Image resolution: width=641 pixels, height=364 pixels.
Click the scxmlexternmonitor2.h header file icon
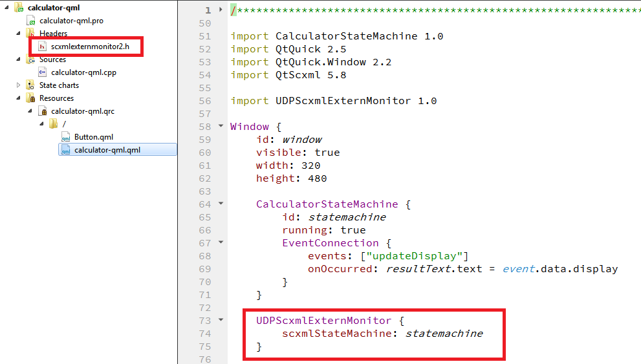click(42, 46)
